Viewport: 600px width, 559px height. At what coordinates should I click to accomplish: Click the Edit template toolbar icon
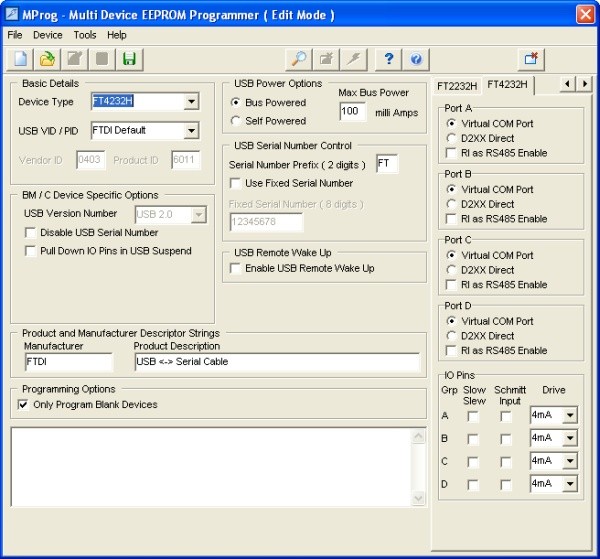(75, 59)
